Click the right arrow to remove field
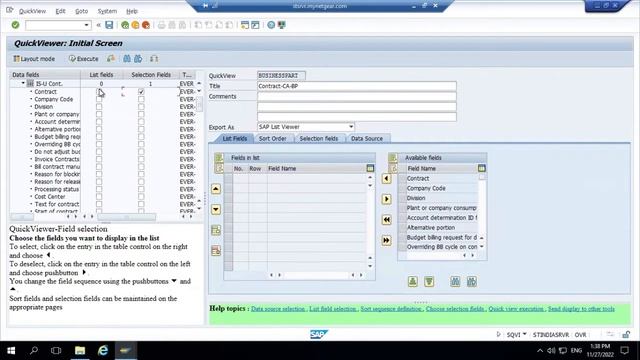 point(387,199)
